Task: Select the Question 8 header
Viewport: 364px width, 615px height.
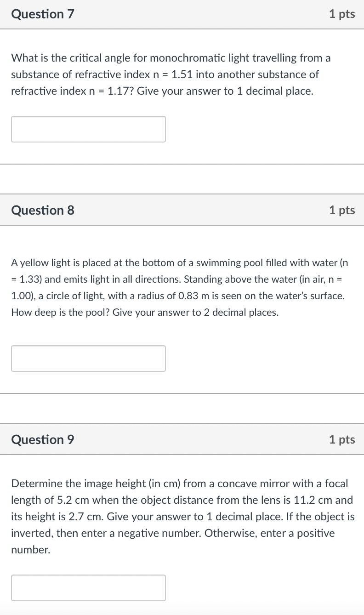Action: point(42,210)
